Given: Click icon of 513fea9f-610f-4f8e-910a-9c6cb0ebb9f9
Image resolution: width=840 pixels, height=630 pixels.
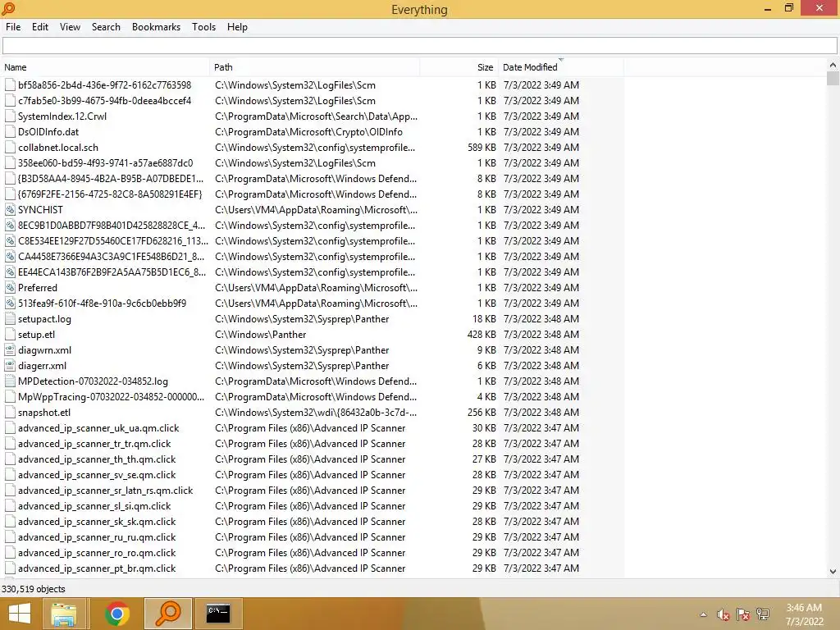Looking at the screenshot, I should (x=10, y=304).
